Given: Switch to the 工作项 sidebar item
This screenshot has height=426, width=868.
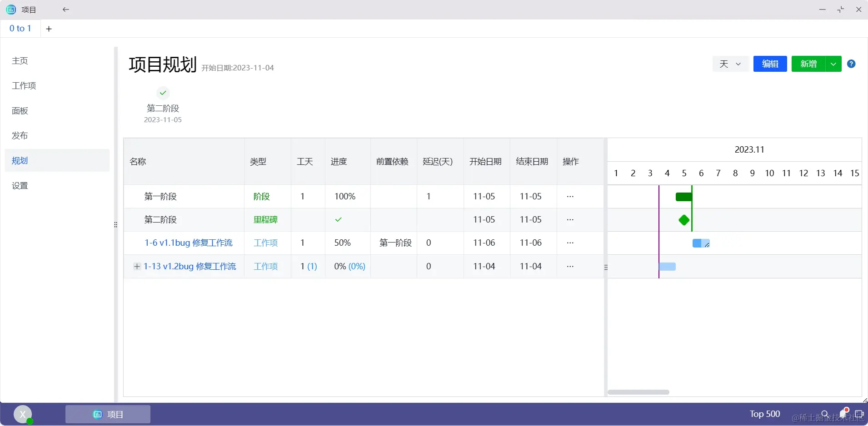Looking at the screenshot, I should click(24, 86).
